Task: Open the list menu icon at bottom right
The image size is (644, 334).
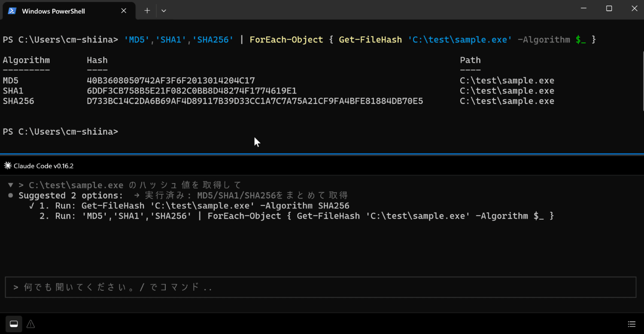Action: click(632, 324)
